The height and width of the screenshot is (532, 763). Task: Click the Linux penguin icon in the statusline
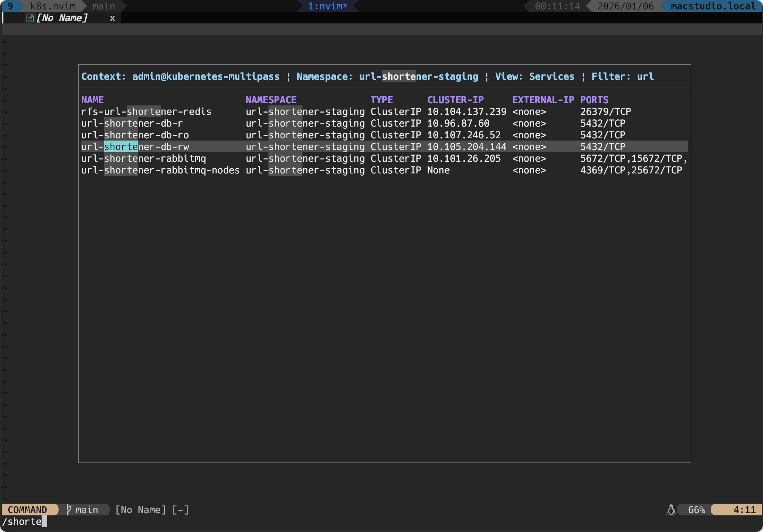point(672,510)
